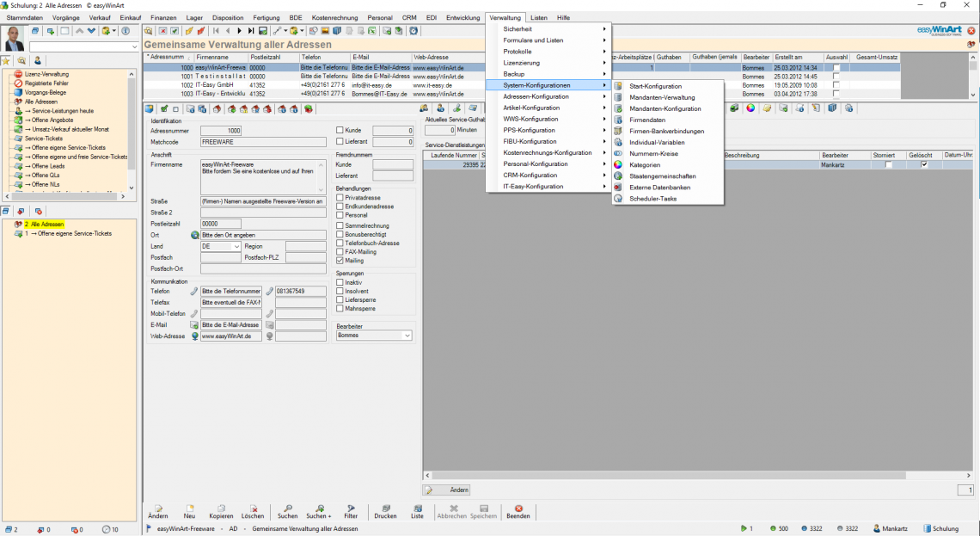
Task: Open the Land dropdown showing DE
Action: click(x=236, y=246)
